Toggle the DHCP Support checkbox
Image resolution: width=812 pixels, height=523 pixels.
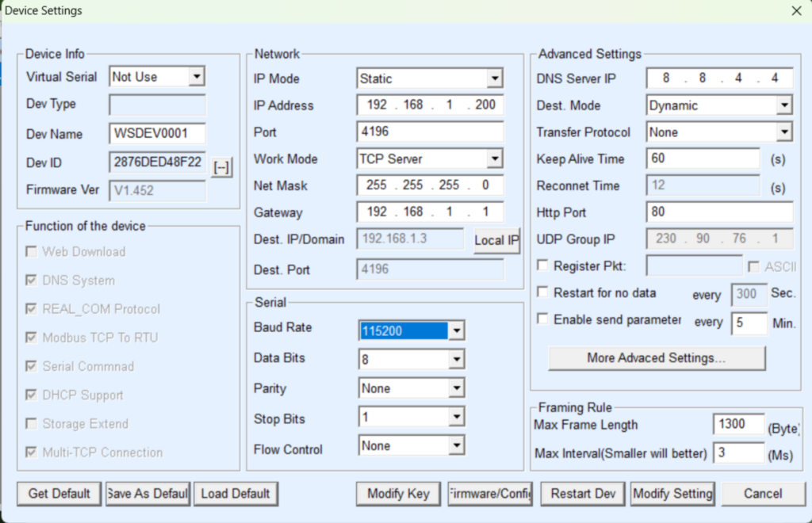[31, 395]
